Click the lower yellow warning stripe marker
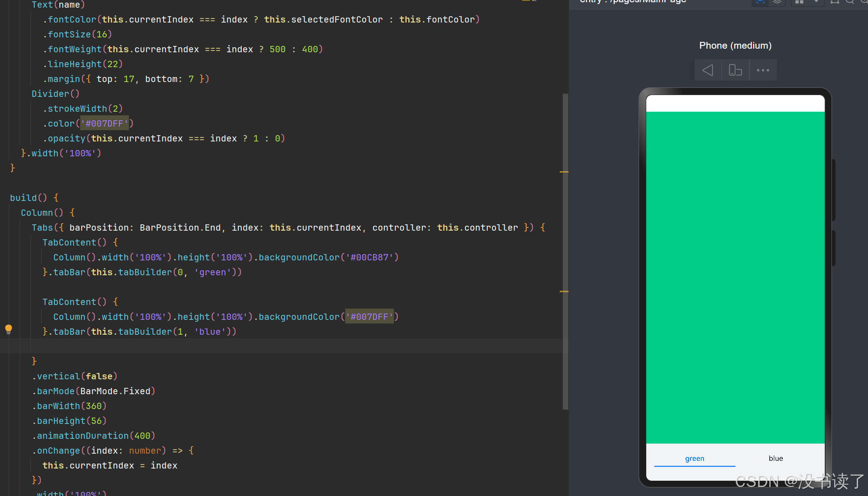 coord(564,291)
